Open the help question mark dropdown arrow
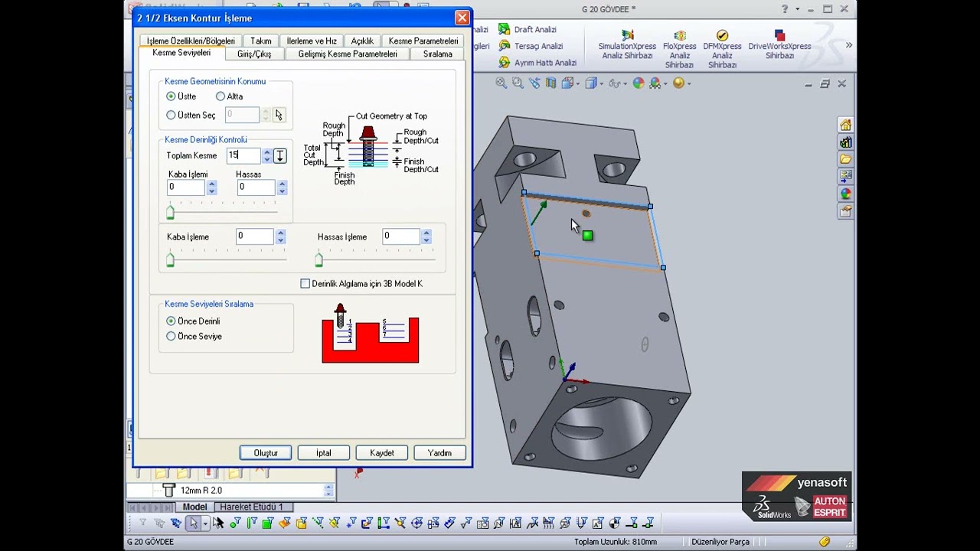 coord(797,9)
